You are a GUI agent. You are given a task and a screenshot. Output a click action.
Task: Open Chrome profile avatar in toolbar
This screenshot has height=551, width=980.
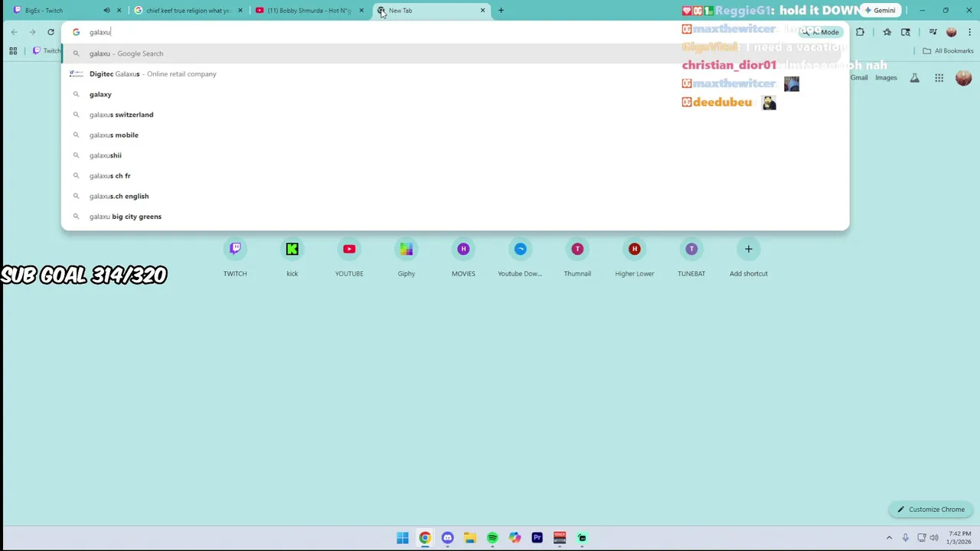(x=951, y=32)
